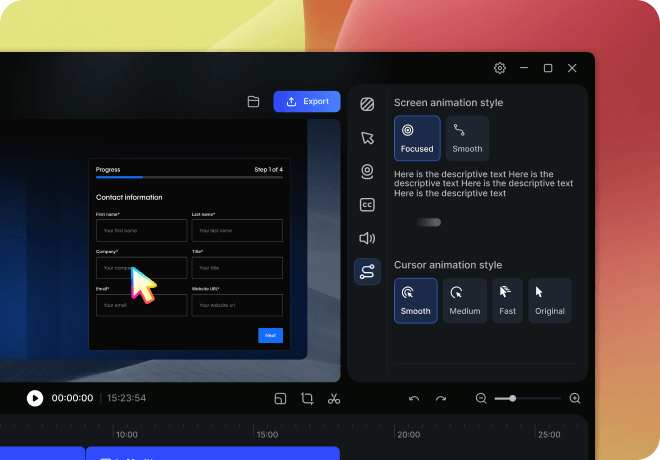Click the crop tool icon
The height and width of the screenshot is (460, 660).
point(307,398)
